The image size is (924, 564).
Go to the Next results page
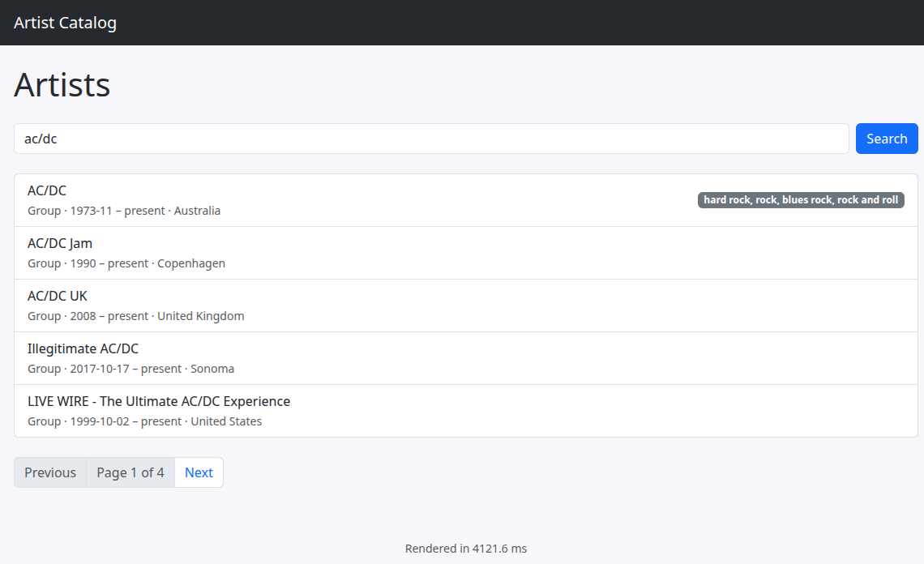click(199, 472)
